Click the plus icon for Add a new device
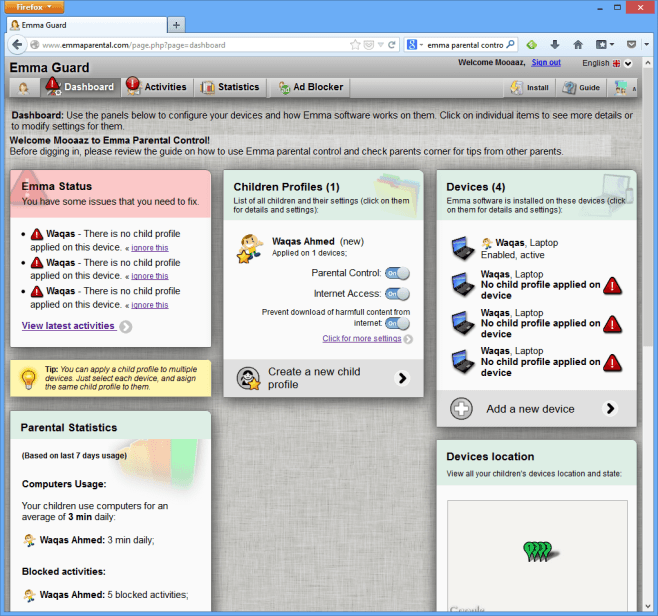Viewport: 658px width, 616px height. pyautogui.click(x=461, y=408)
